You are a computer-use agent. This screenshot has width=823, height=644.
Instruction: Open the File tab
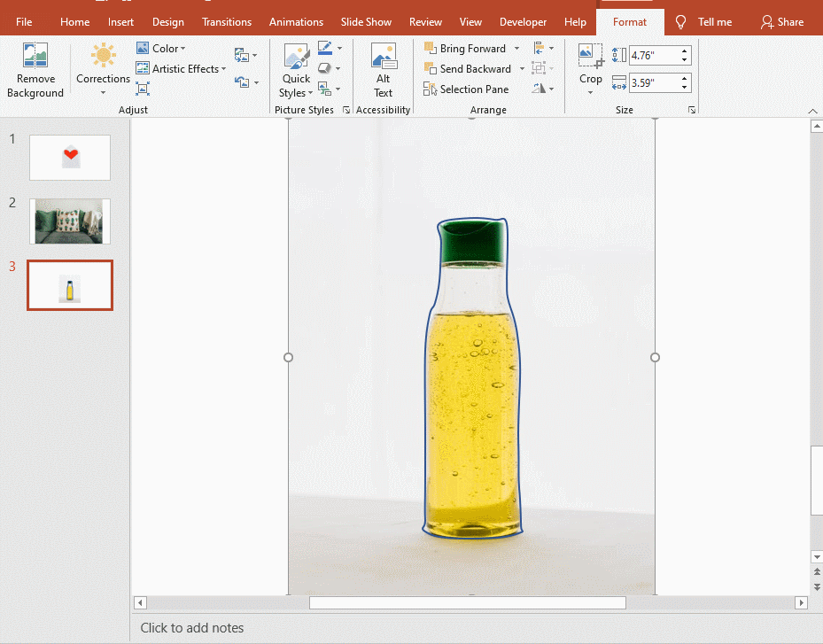click(24, 22)
